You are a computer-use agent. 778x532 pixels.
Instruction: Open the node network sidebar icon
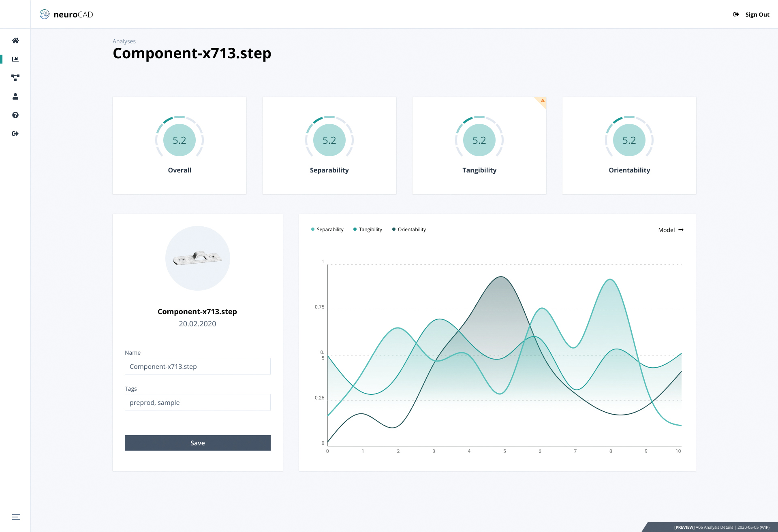click(15, 78)
